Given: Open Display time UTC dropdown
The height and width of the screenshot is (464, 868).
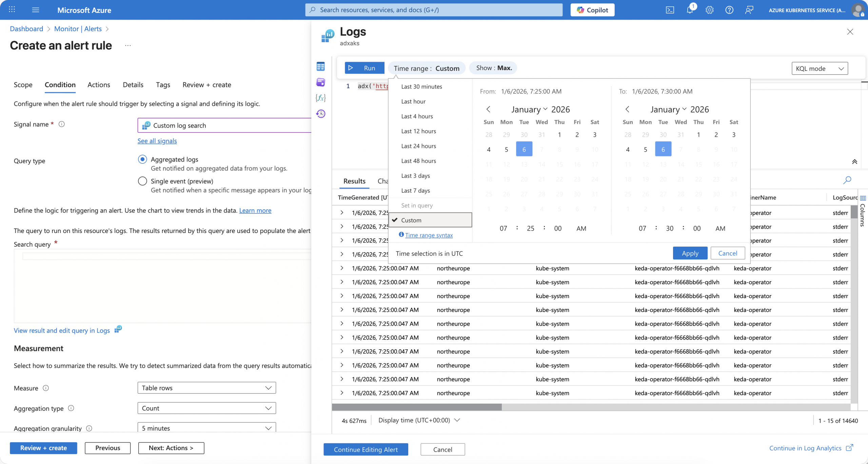Looking at the screenshot, I should (x=419, y=420).
